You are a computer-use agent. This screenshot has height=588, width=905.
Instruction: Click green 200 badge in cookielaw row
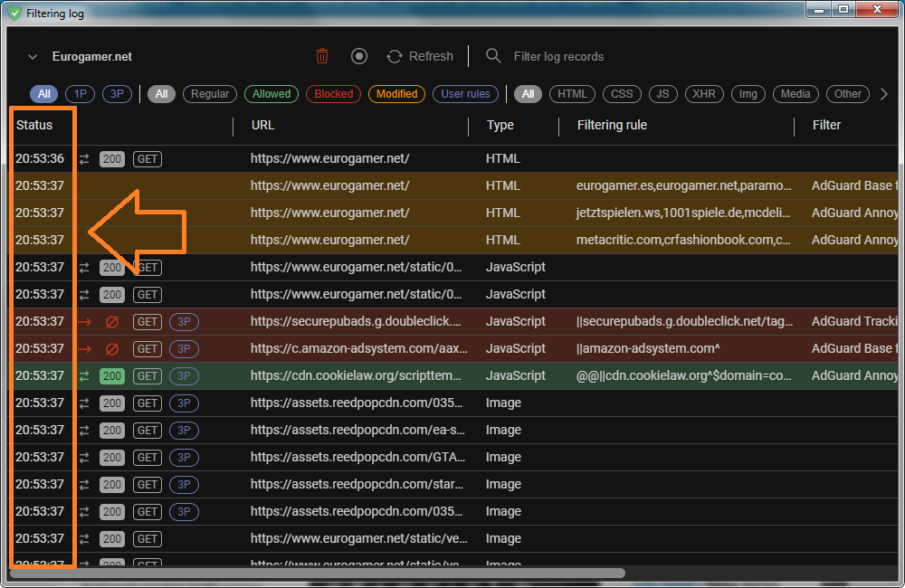(112, 376)
